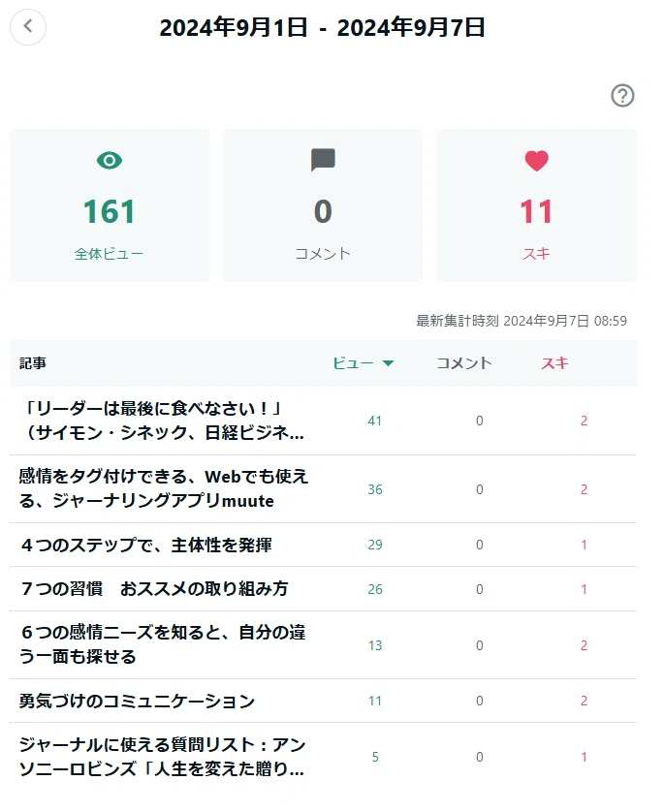The height and width of the screenshot is (812, 665).
Task: Go back with the left chevron button
Action: click(28, 26)
